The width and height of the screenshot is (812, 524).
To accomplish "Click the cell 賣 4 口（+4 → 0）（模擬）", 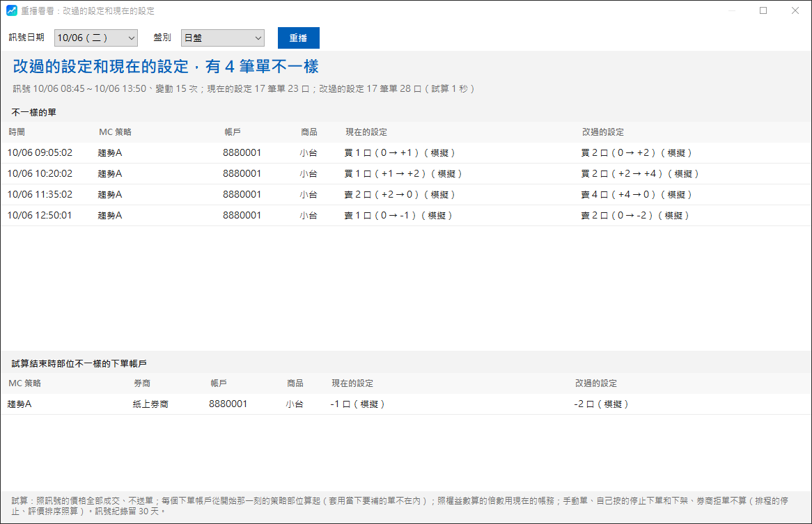I will pyautogui.click(x=637, y=194).
